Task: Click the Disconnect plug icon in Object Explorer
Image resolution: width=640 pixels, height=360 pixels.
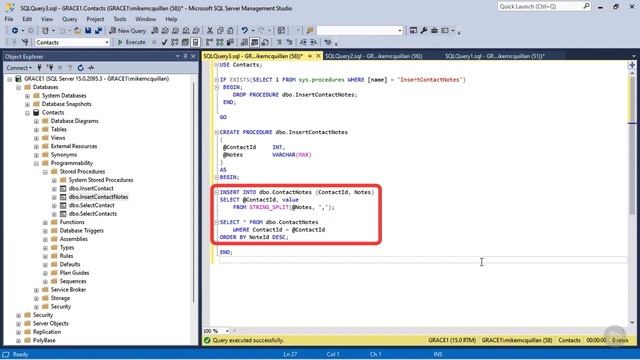Action: (50, 68)
